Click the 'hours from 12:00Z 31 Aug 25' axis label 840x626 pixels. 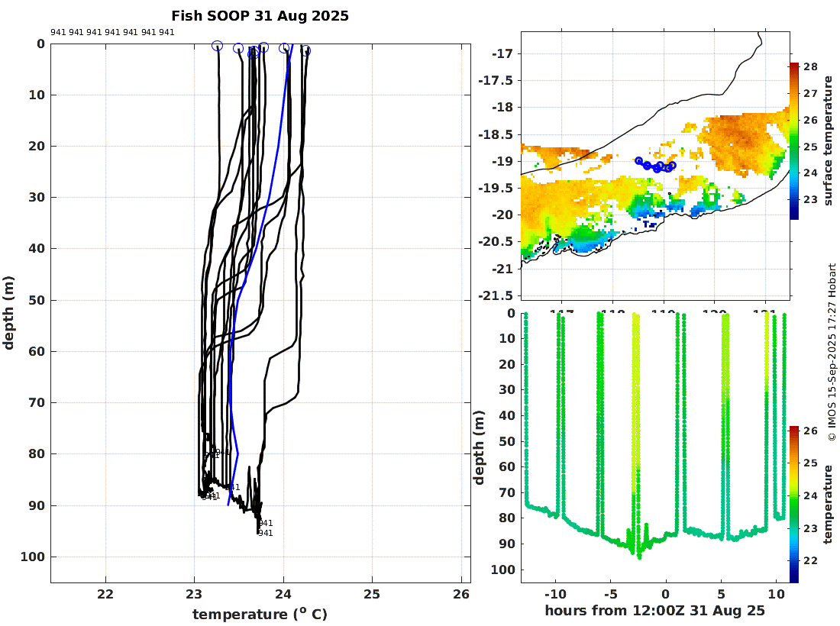click(654, 611)
